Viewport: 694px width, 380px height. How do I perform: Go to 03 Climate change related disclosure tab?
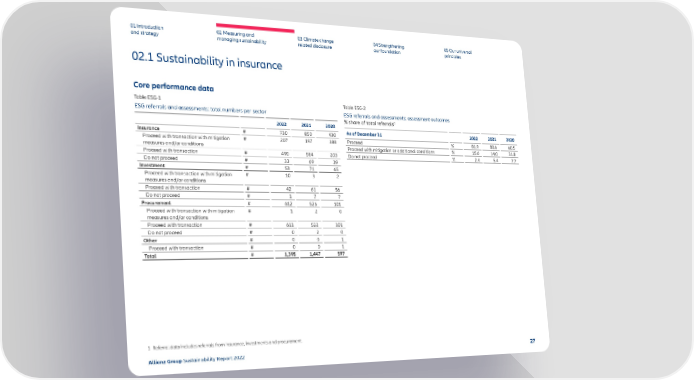point(316,43)
